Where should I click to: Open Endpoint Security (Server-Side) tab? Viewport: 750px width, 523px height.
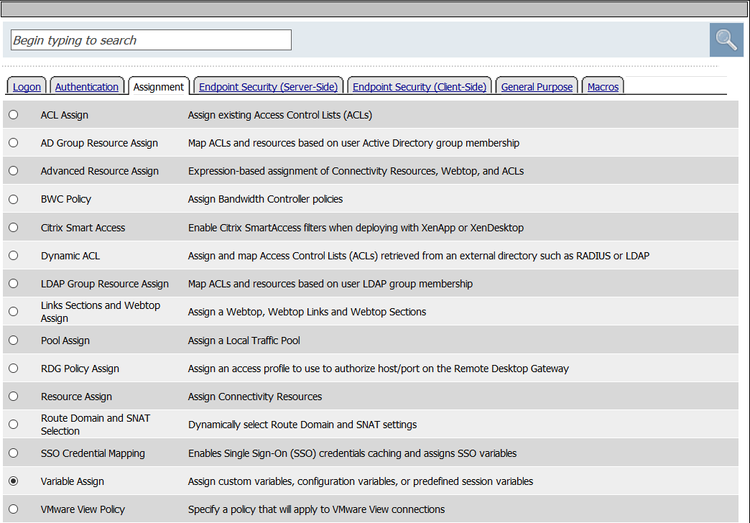(x=268, y=87)
